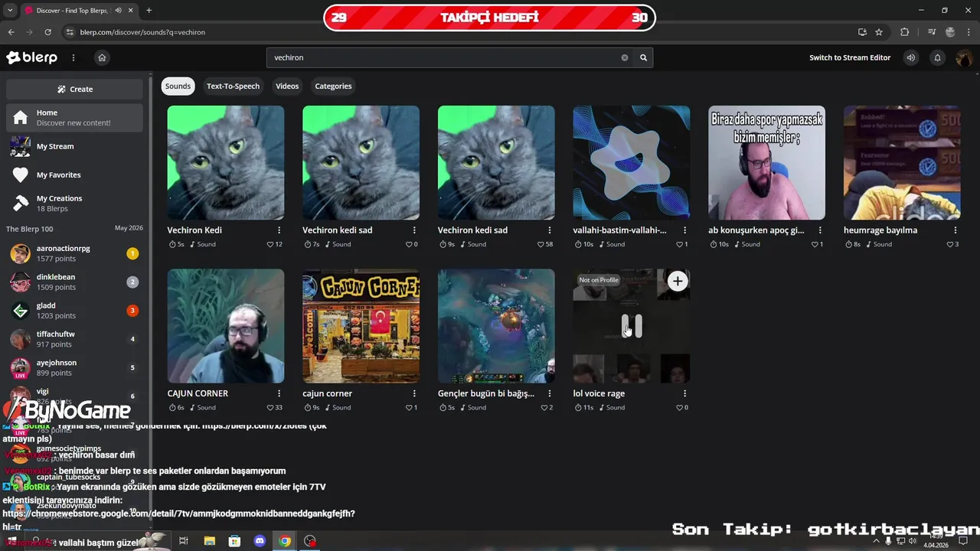Open options for Vechiron kedi sad 7s sound
The image size is (980, 551).
[414, 230]
